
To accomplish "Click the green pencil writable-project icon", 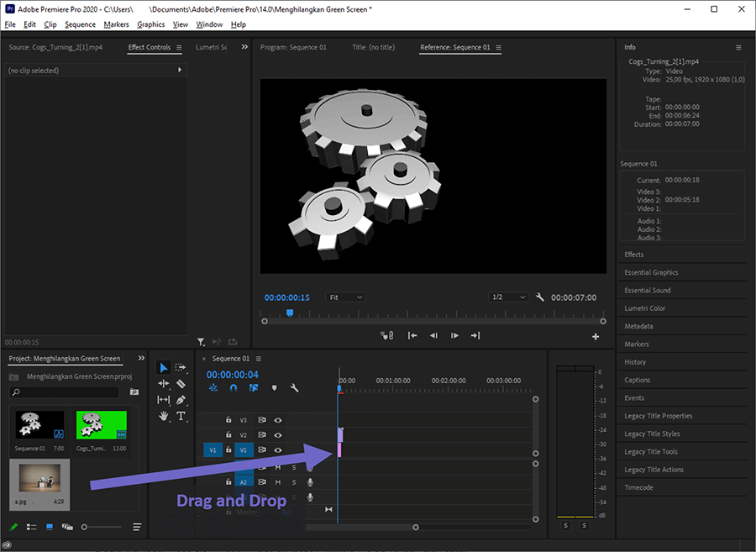I will point(13,527).
